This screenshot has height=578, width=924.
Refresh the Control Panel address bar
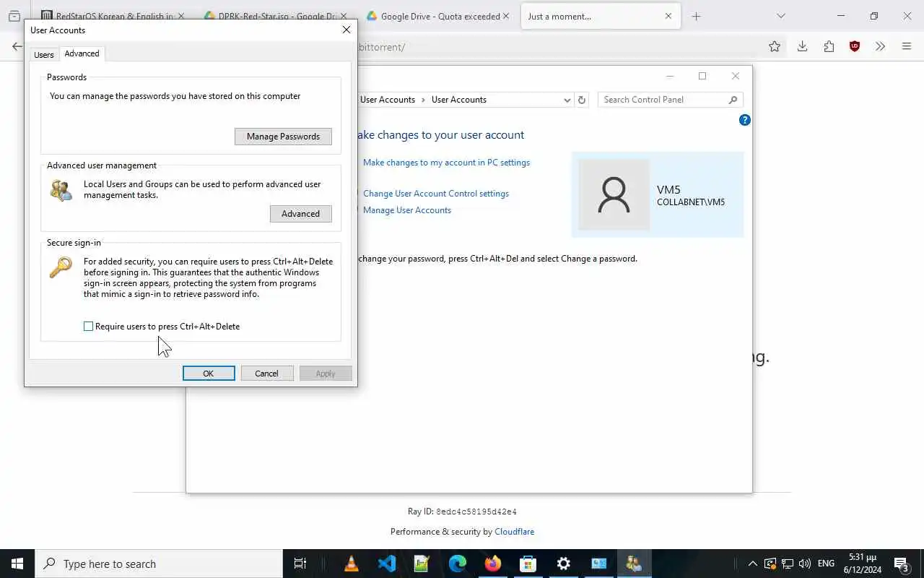tap(582, 100)
